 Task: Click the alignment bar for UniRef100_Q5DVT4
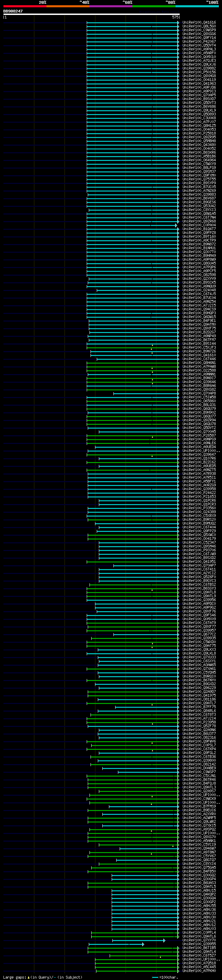(133, 46)
